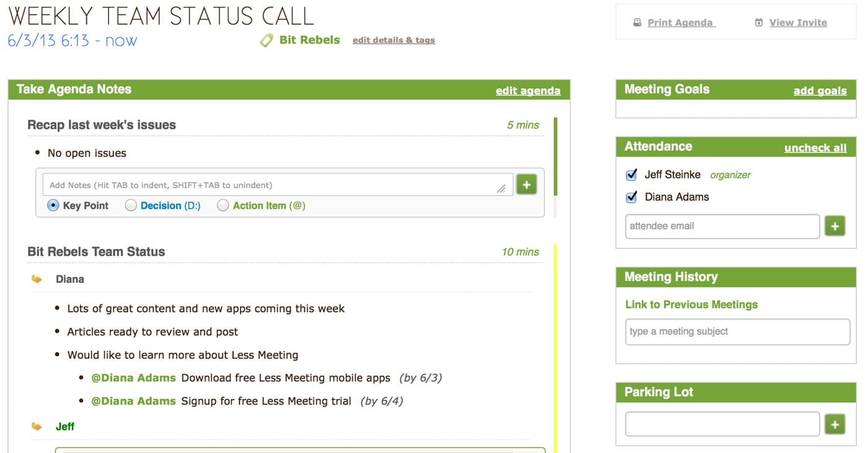This screenshot has height=453, width=868.
Task: Click uncheck all in Attendance panel
Action: (815, 148)
